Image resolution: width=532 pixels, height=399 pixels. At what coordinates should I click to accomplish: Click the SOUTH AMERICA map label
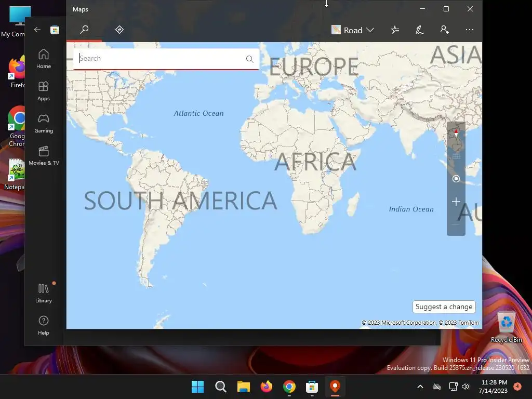point(180,200)
